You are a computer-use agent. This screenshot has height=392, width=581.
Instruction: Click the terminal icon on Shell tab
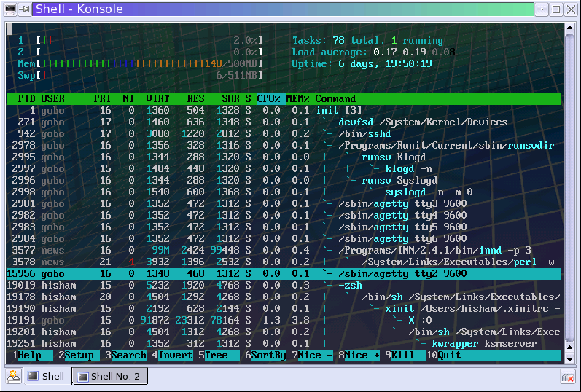33,376
